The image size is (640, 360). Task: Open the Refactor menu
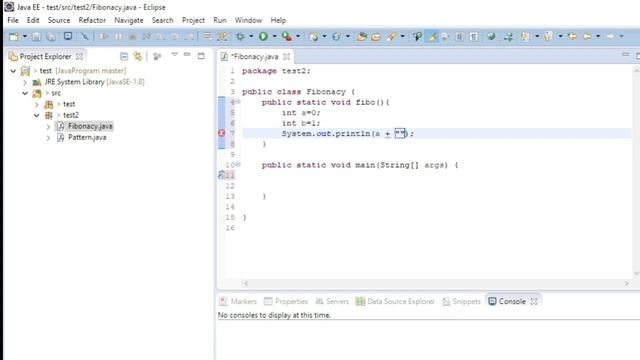point(92,20)
